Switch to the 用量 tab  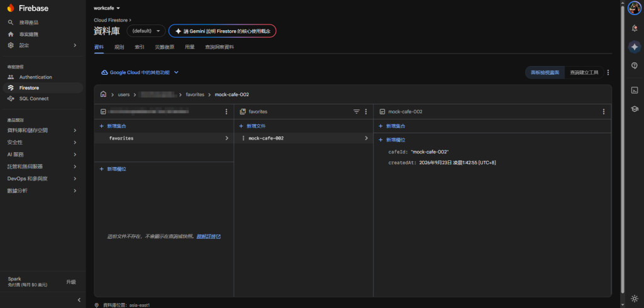pyautogui.click(x=190, y=47)
